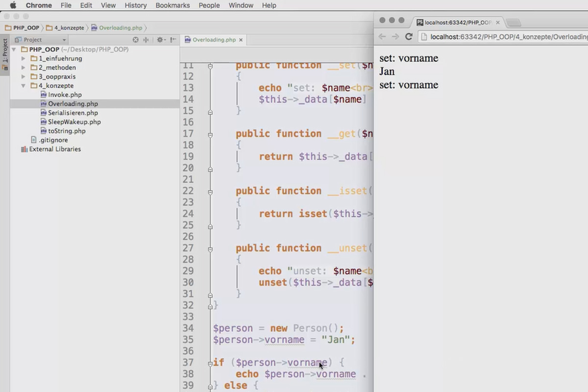Open a new Chrome tab
Viewport: 588px width, 392px height.
click(513, 23)
